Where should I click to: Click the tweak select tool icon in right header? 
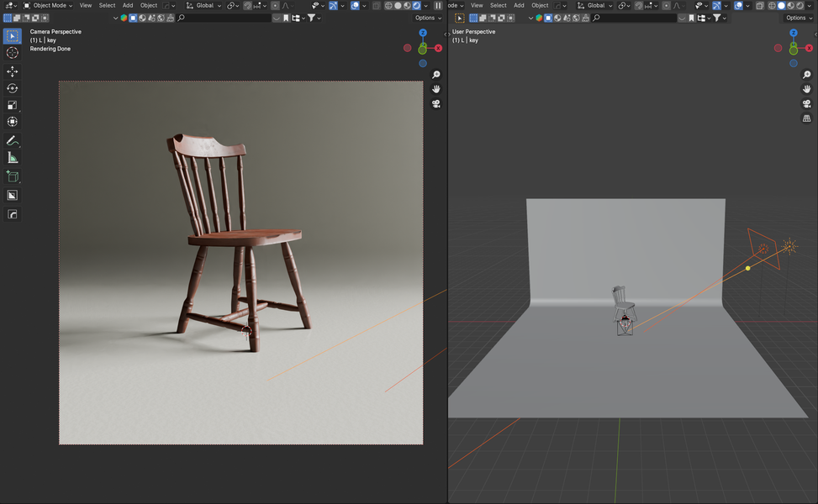pos(459,18)
